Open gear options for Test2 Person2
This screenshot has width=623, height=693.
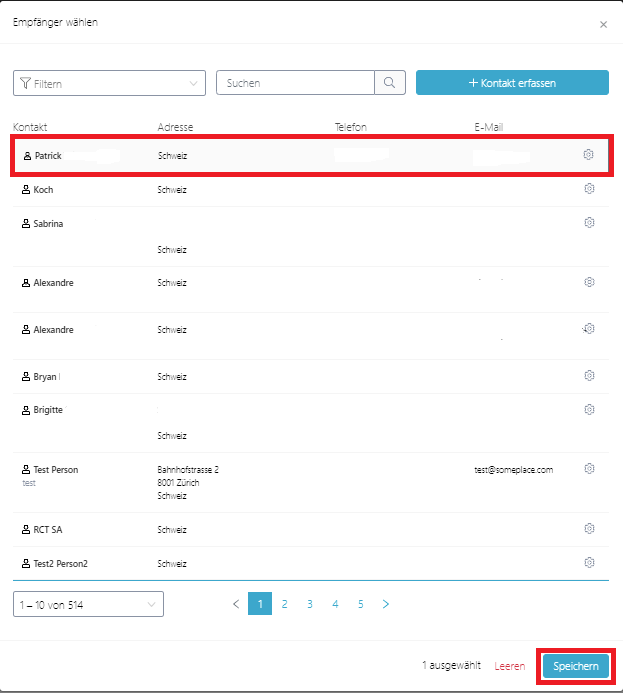point(589,562)
